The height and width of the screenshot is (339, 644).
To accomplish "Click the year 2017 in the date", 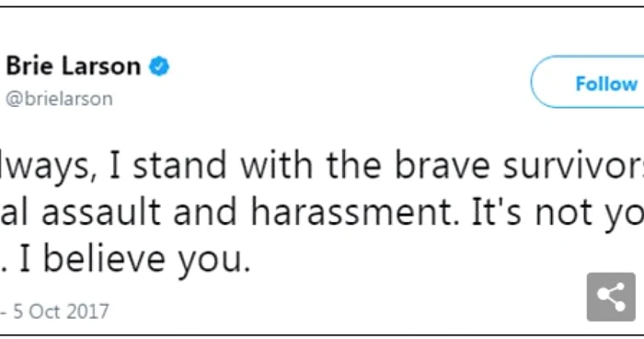I will click(x=87, y=311).
